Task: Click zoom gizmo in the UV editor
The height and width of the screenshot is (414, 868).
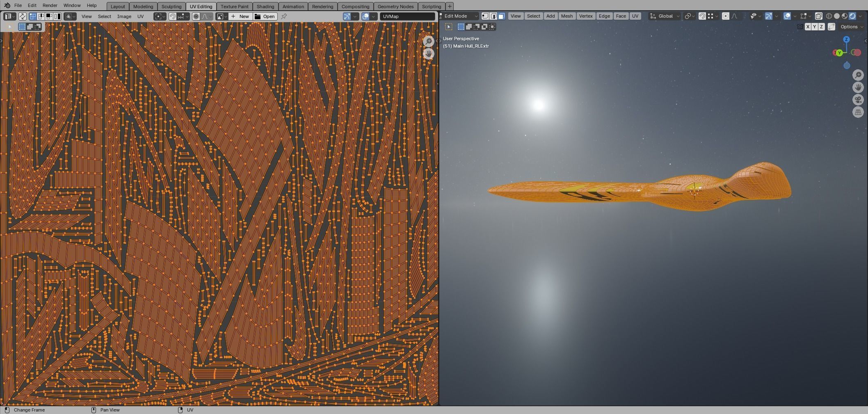Action: 429,41
